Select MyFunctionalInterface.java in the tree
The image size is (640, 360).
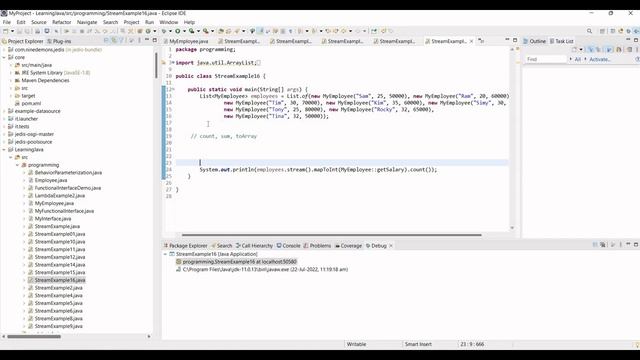coord(64,211)
